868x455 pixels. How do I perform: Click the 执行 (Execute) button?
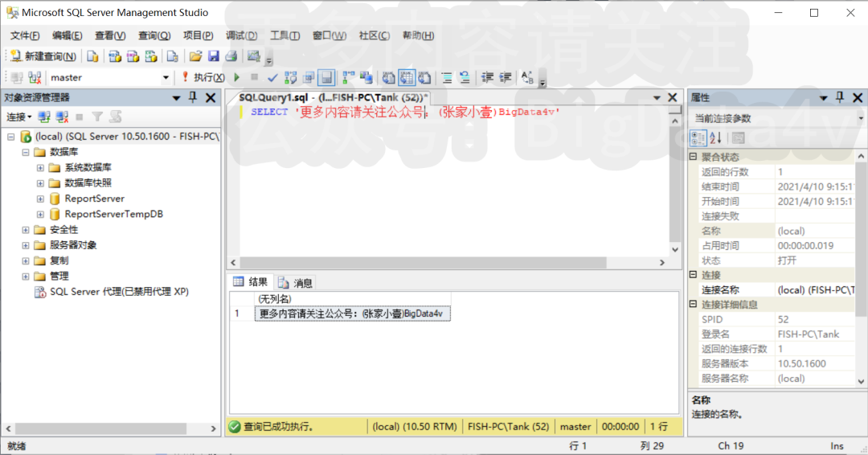click(x=203, y=77)
